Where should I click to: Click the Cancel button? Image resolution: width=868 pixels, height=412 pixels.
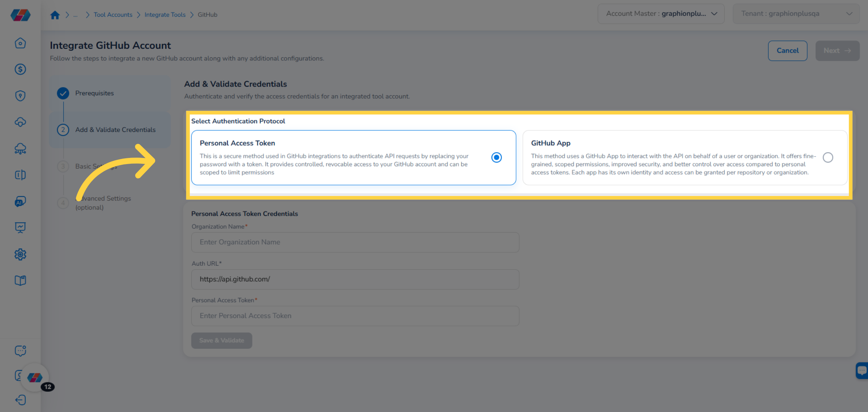pos(788,51)
